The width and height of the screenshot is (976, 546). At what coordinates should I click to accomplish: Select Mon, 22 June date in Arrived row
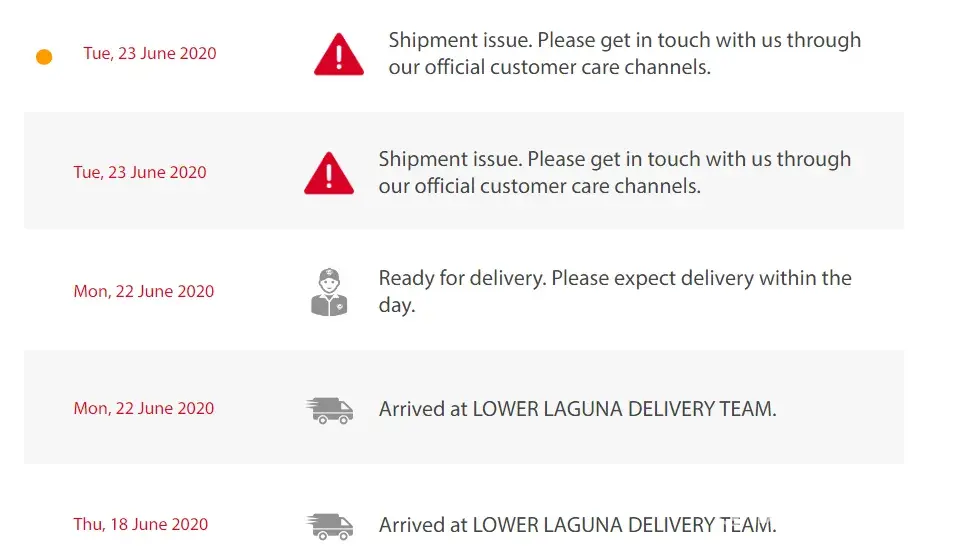point(144,408)
